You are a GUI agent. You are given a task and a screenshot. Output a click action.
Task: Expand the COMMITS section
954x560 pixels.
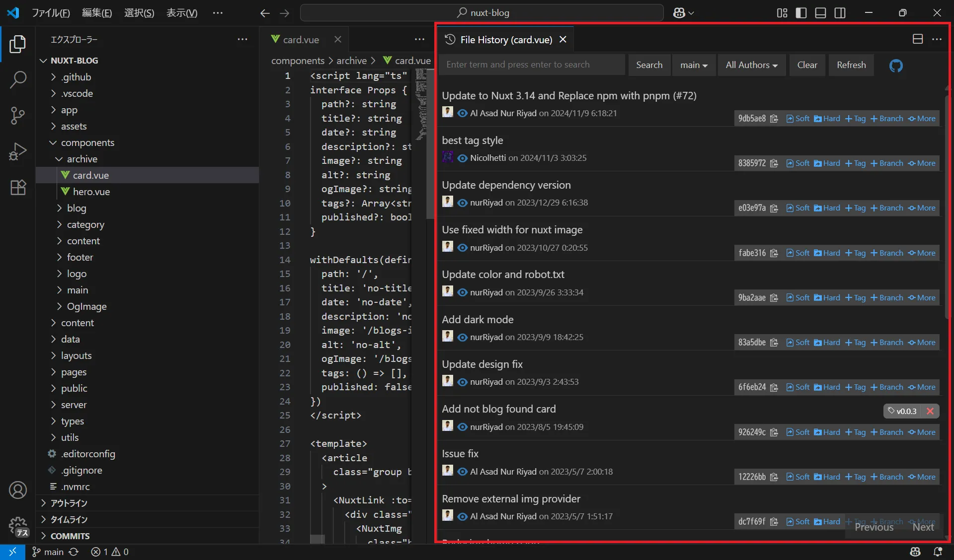[70, 536]
